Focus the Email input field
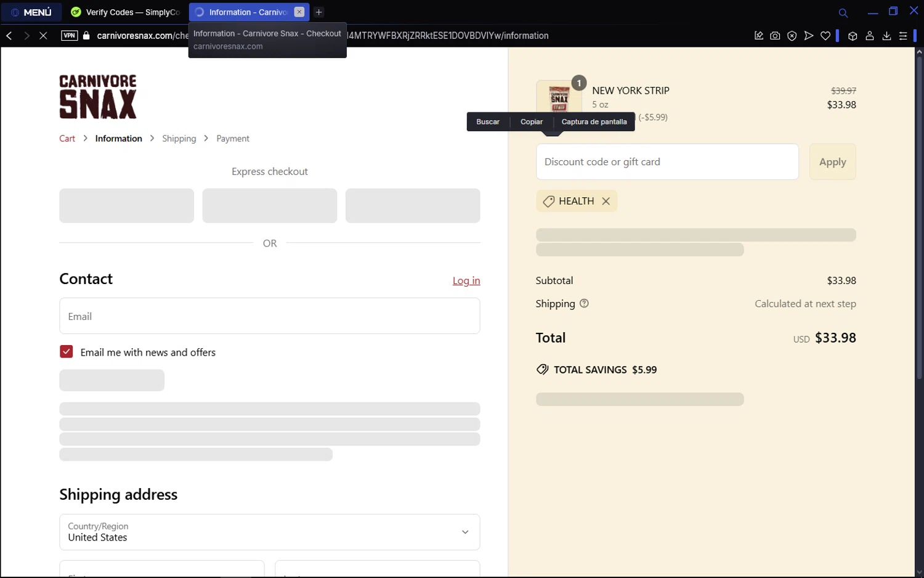This screenshot has height=578, width=924. (269, 316)
